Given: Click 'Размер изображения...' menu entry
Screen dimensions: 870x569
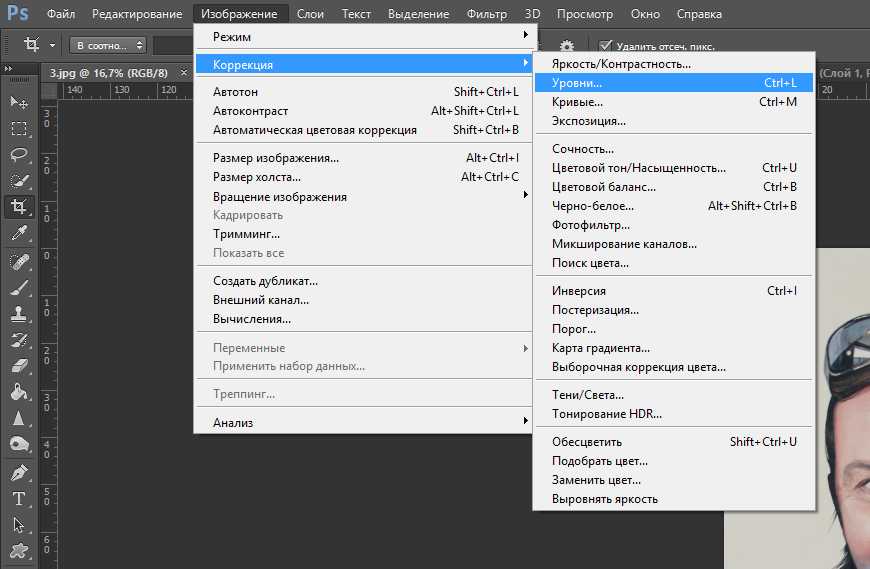Looking at the screenshot, I should coord(276,158).
